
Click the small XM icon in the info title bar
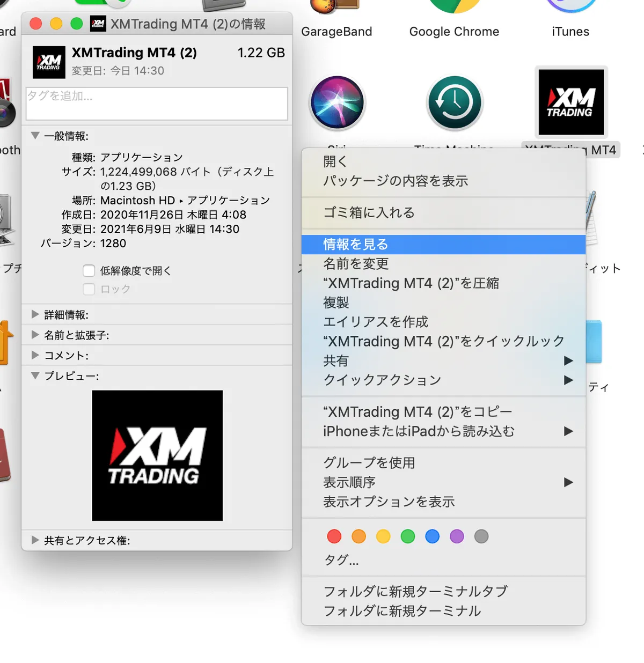pos(98,24)
